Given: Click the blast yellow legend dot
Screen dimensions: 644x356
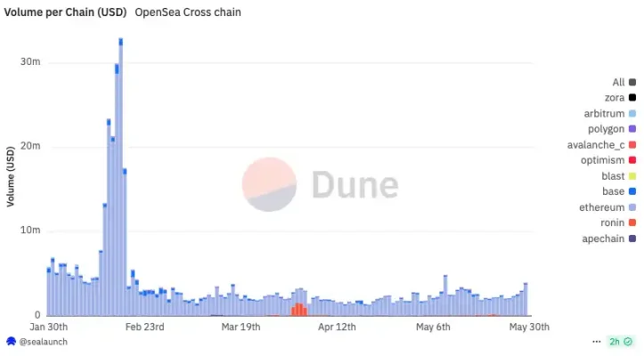Looking at the screenshot, I should tap(632, 175).
